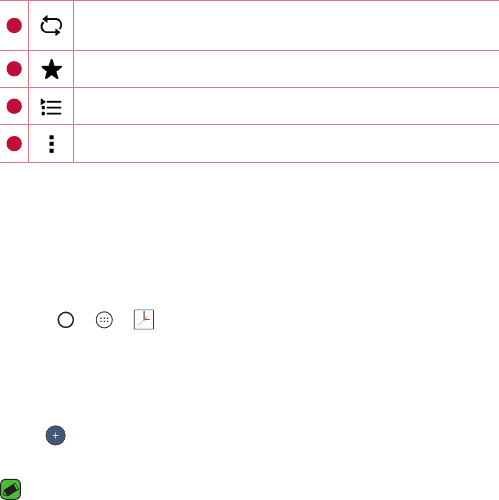Toggle red dot beside list icon
This screenshot has width=499, height=500.
[x=14, y=106]
